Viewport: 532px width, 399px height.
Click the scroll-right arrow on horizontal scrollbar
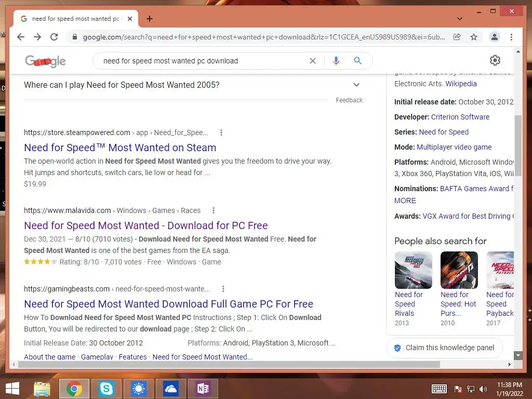(509, 364)
